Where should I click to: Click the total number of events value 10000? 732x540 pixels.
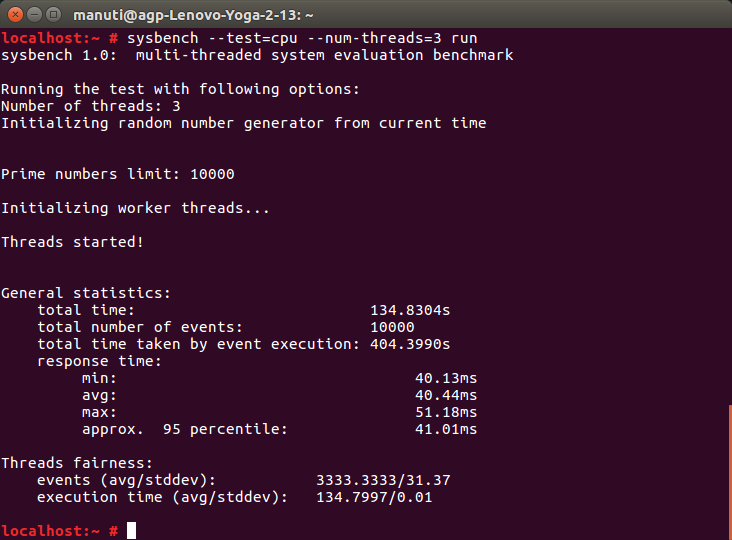pyautogui.click(x=392, y=327)
